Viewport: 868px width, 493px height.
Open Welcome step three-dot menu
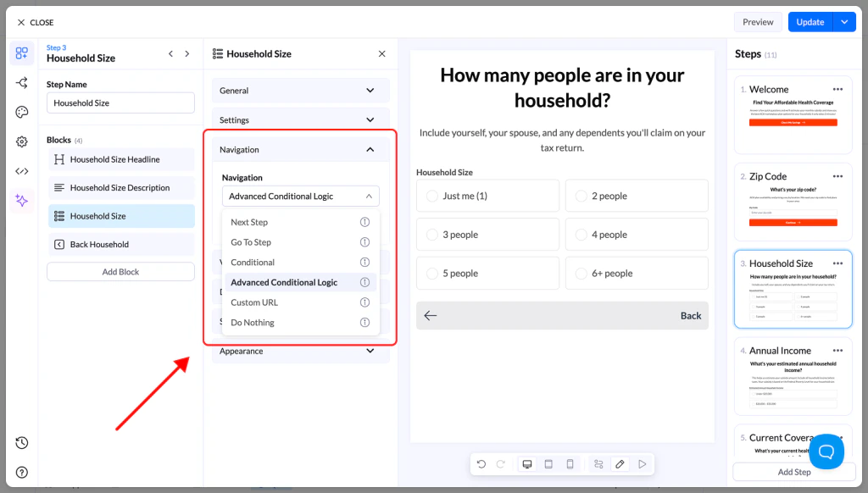(x=838, y=89)
